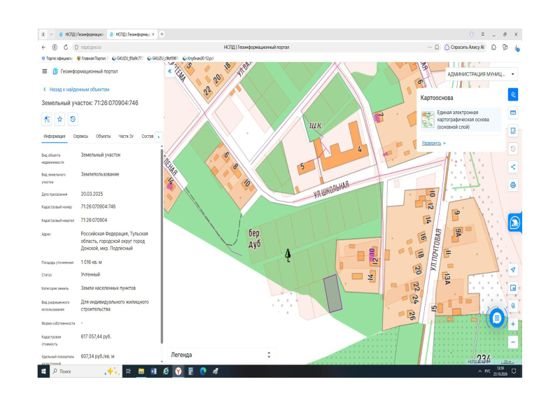Click Назад к найденным объектам link
The width and height of the screenshot is (560, 396).
click(76, 89)
